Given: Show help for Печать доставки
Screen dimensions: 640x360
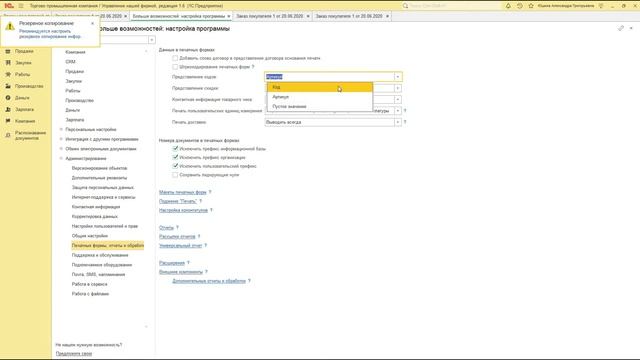Looking at the screenshot, I should pyautogui.click(x=405, y=122).
